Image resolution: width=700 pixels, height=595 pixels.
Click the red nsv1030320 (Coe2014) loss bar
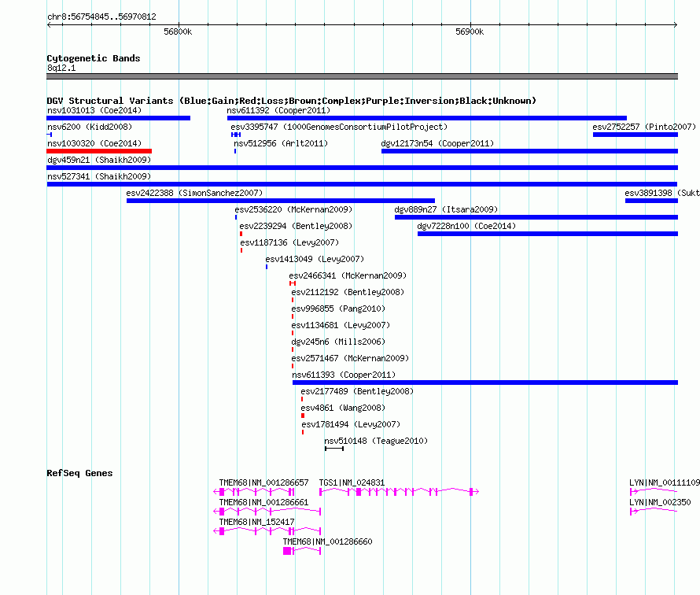pyautogui.click(x=99, y=151)
